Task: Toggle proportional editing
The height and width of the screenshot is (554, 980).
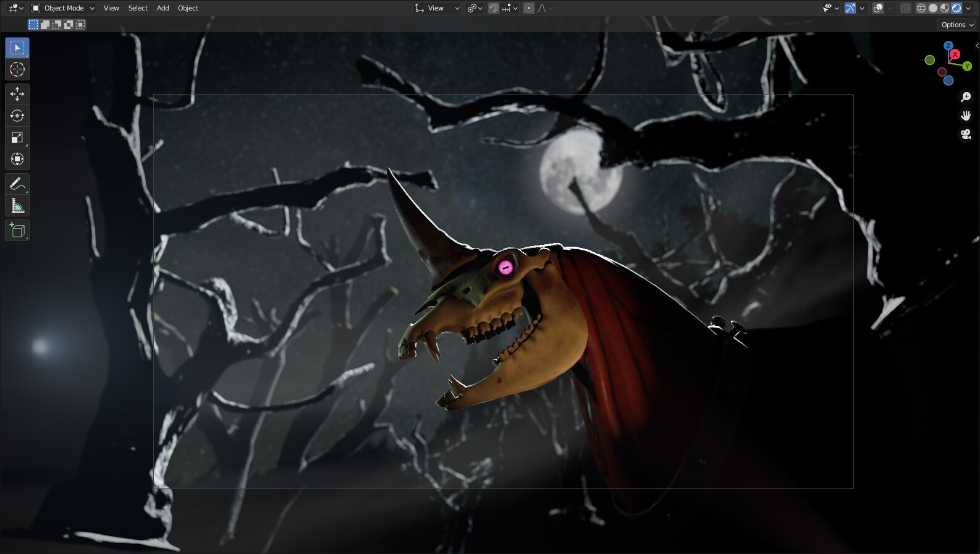Action: coord(529,8)
